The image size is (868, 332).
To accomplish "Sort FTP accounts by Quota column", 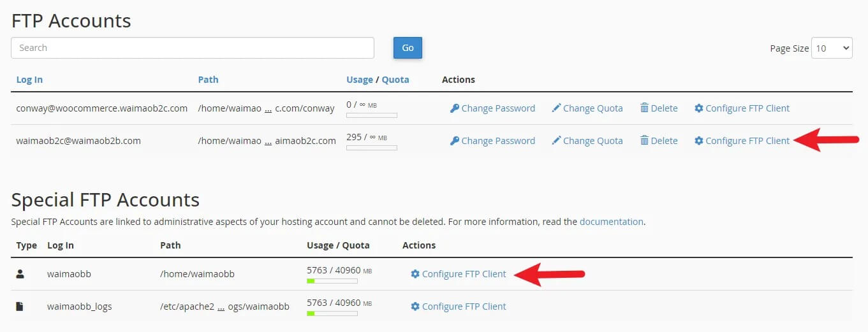I will [x=395, y=80].
